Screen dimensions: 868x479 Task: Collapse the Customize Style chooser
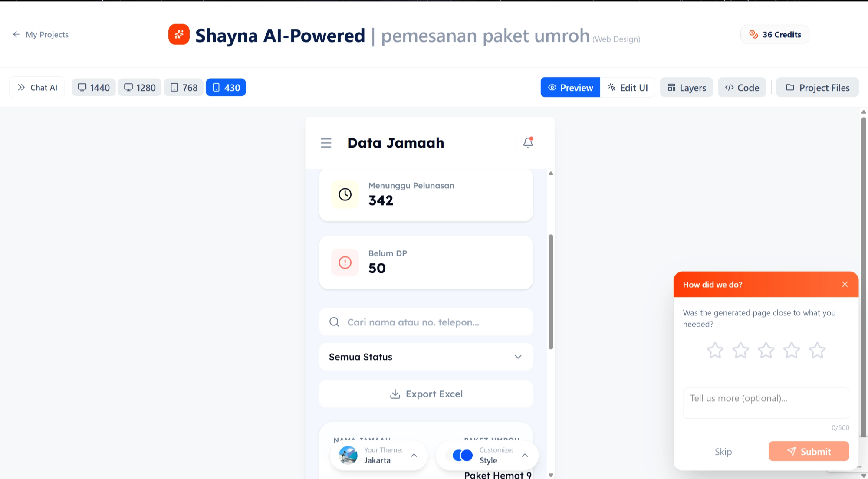(525, 455)
